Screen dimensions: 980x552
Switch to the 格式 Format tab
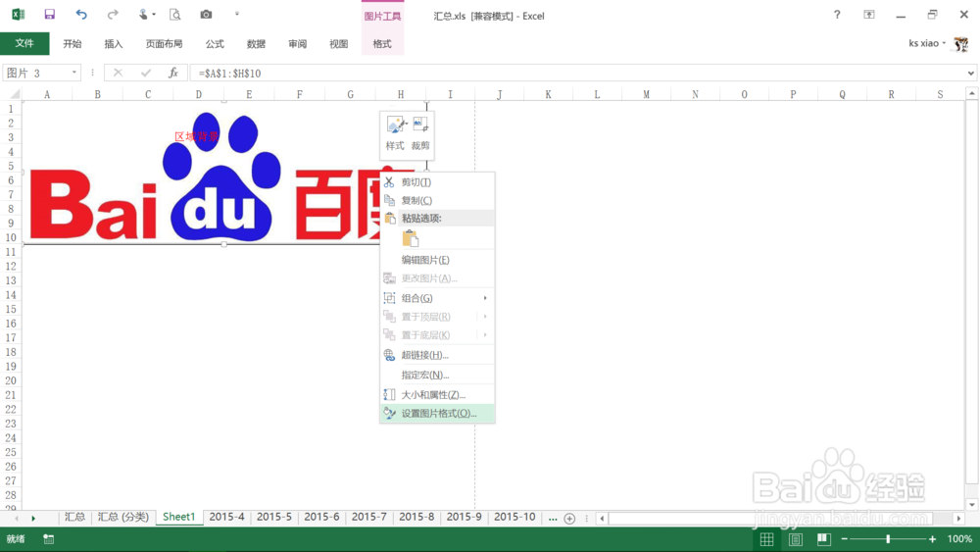[x=382, y=44]
